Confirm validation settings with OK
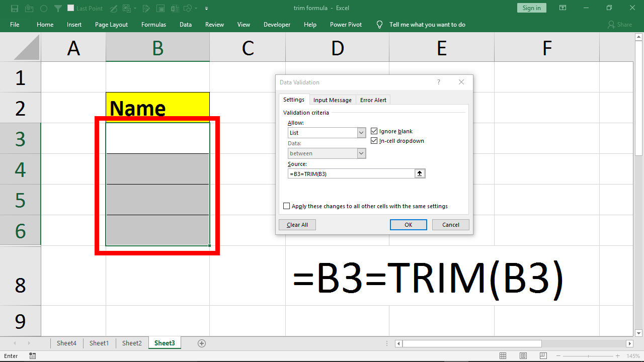The image size is (644, 362). coord(408,224)
